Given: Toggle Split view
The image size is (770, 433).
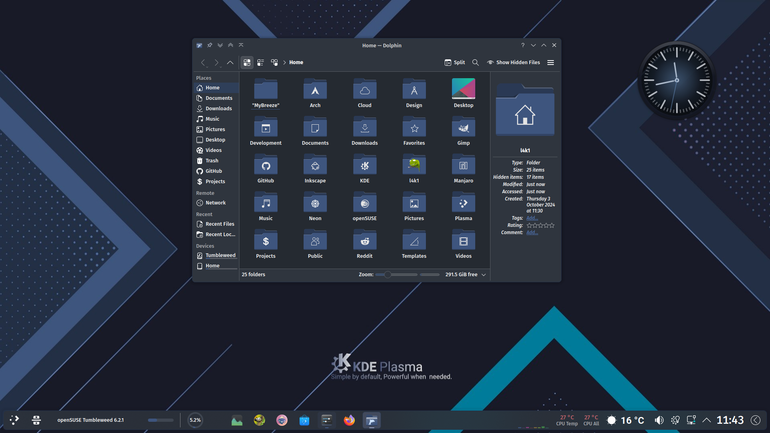Looking at the screenshot, I should point(455,62).
